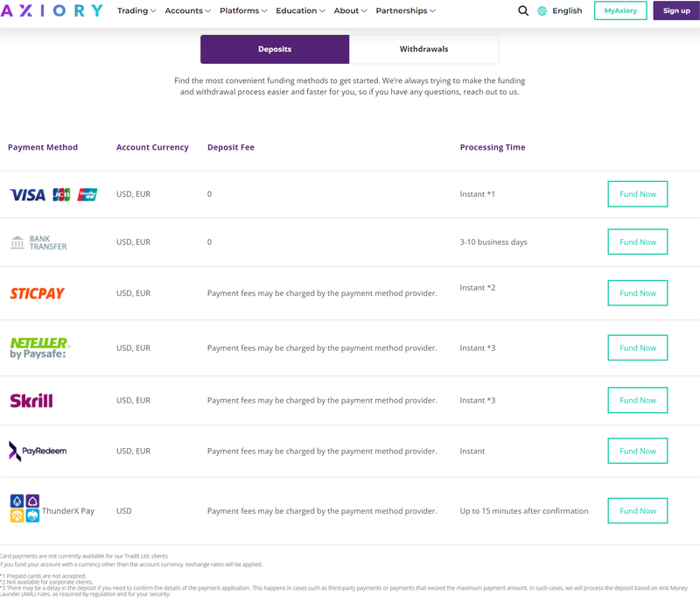Open the search magnifier icon
Viewport: 700px width, 603px height.
(x=523, y=11)
